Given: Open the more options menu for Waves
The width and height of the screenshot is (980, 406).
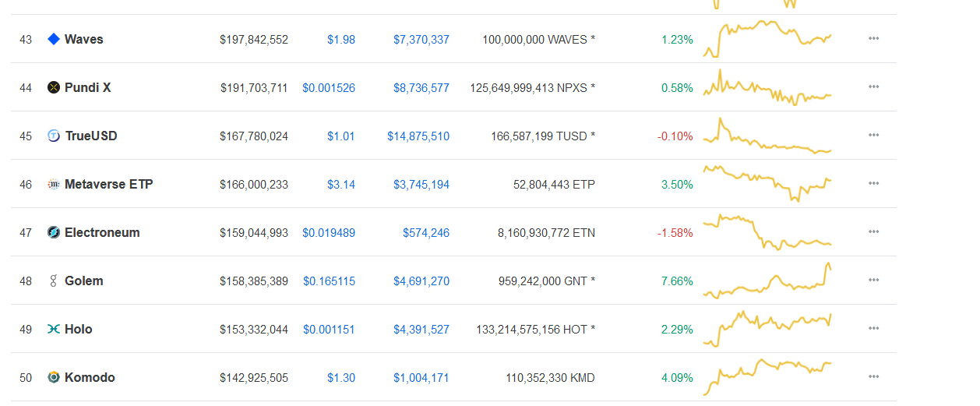Looking at the screenshot, I should coord(873,39).
